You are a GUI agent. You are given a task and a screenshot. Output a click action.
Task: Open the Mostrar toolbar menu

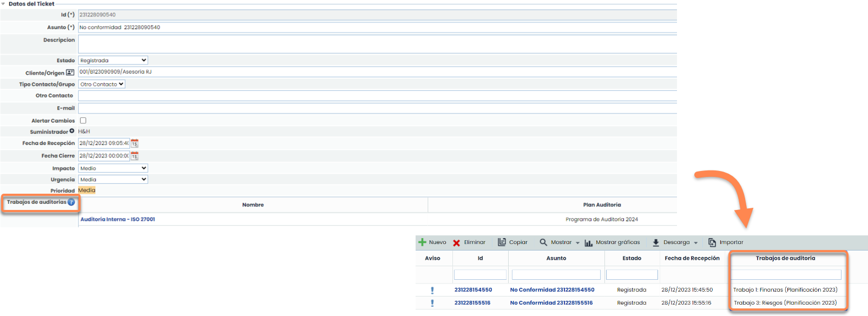coord(561,242)
